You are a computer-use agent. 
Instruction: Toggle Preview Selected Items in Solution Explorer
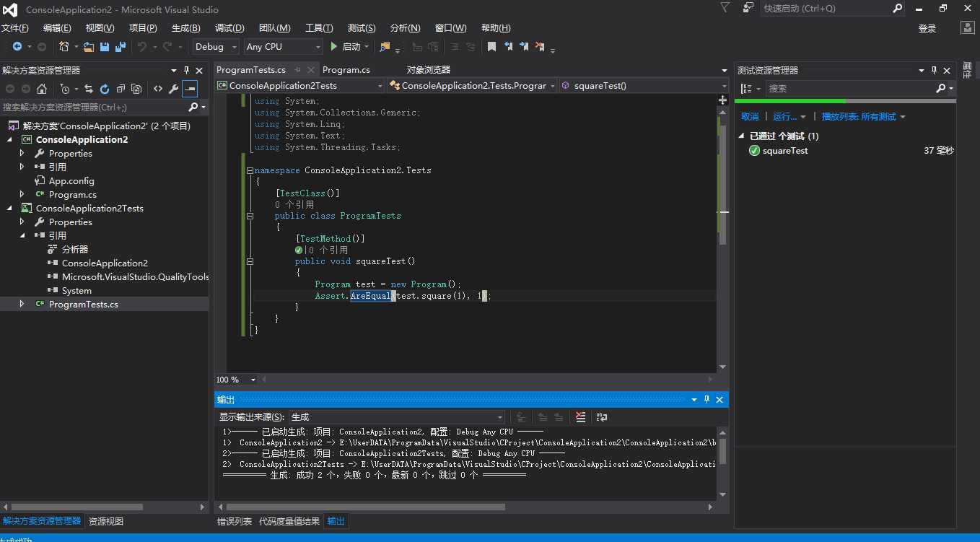point(189,89)
